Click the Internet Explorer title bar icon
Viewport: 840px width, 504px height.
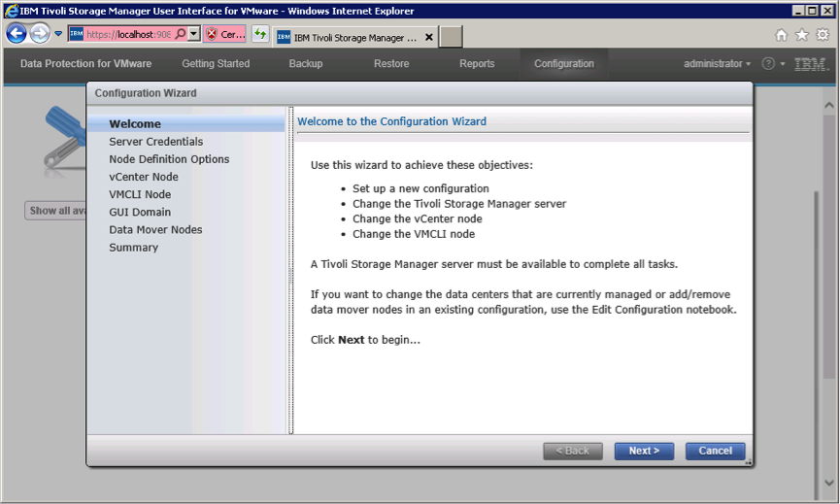coord(11,11)
